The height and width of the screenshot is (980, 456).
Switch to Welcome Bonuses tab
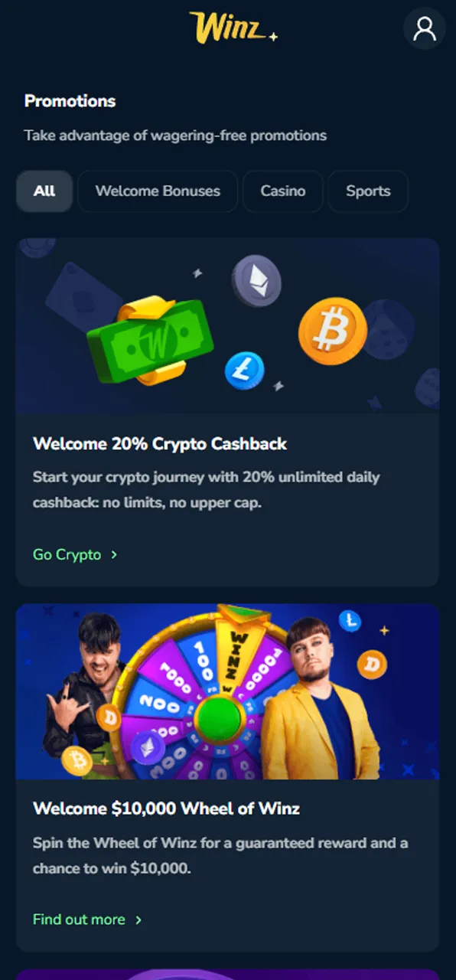158,191
